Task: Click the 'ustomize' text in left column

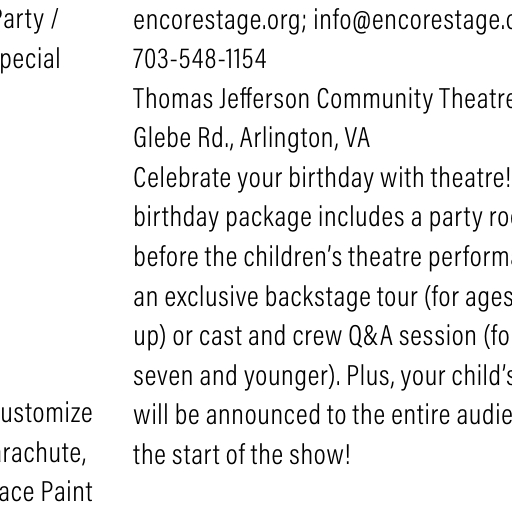Action: (46, 414)
